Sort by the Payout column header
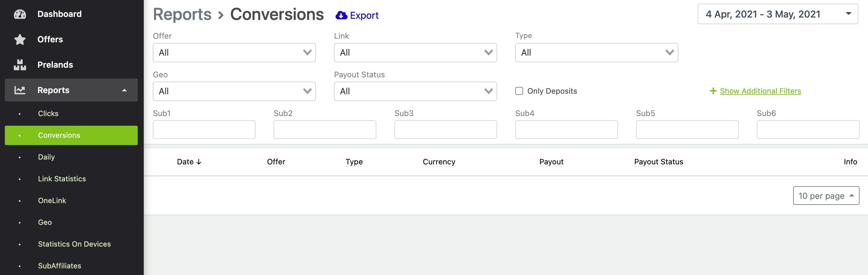The width and height of the screenshot is (868, 275). tap(551, 162)
